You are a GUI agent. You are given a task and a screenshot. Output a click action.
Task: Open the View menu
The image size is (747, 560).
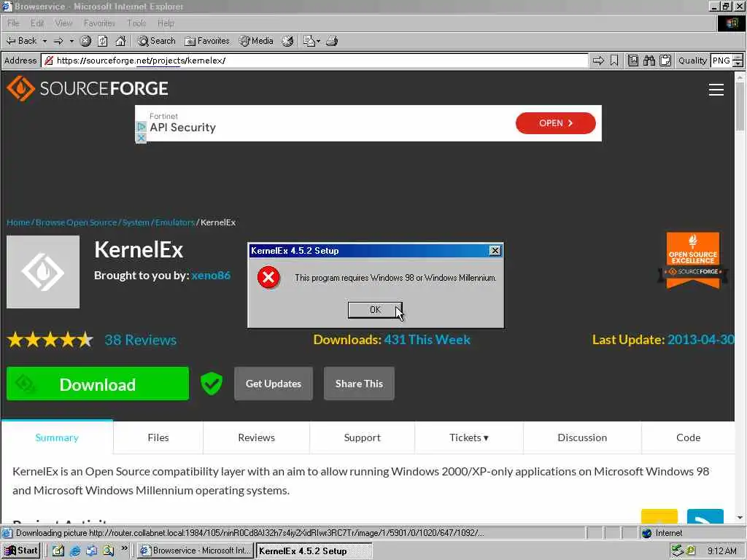(63, 23)
